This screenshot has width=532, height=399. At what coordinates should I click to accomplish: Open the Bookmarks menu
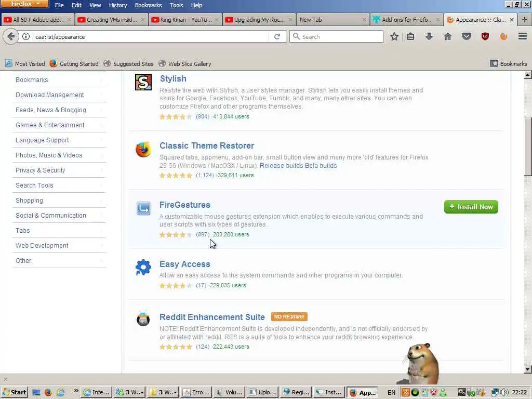(148, 5)
